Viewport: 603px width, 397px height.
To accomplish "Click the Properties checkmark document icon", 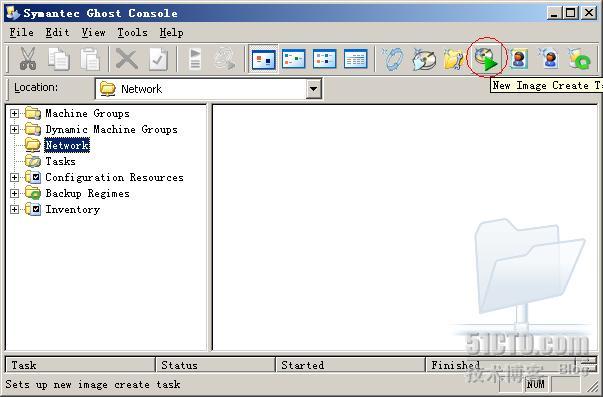I will [x=158, y=59].
